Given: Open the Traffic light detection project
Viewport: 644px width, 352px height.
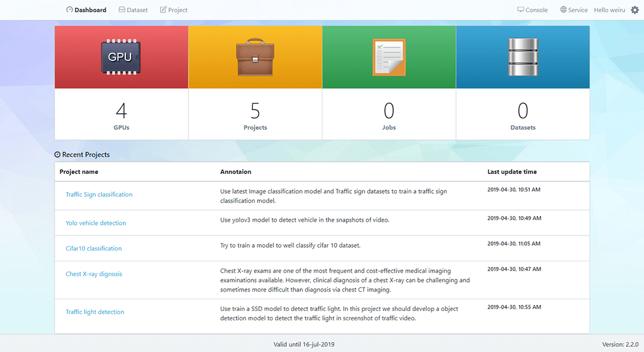Looking at the screenshot, I should coord(95,312).
